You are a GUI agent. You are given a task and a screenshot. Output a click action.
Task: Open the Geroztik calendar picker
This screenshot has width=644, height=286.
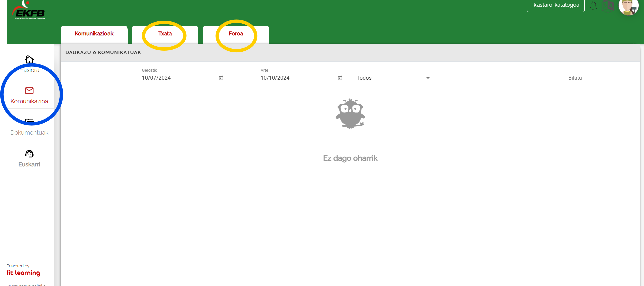(x=221, y=78)
